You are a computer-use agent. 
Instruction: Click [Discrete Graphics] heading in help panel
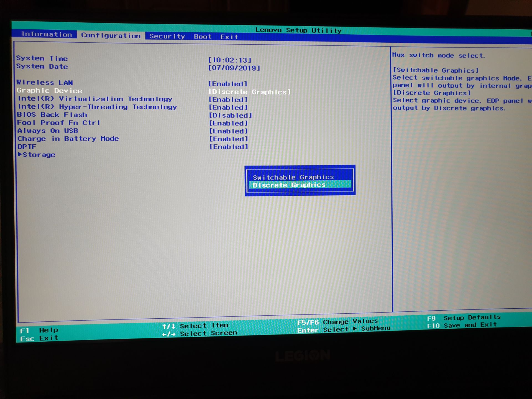432,93
